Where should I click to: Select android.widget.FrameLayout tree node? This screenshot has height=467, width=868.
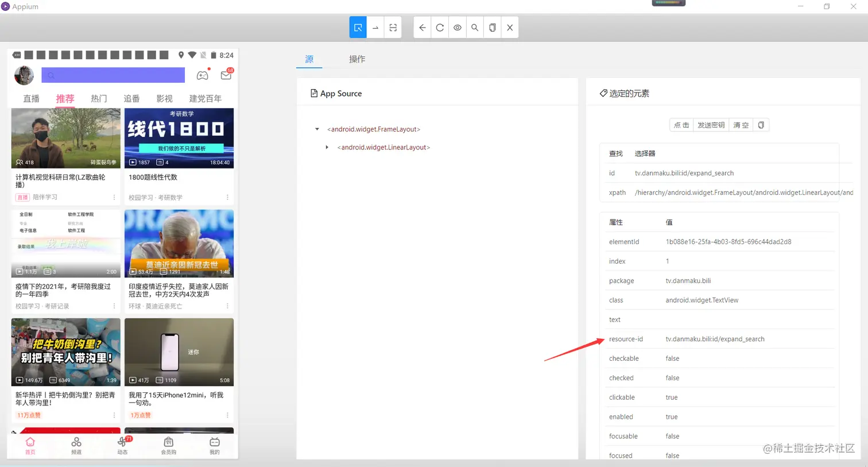click(x=374, y=129)
